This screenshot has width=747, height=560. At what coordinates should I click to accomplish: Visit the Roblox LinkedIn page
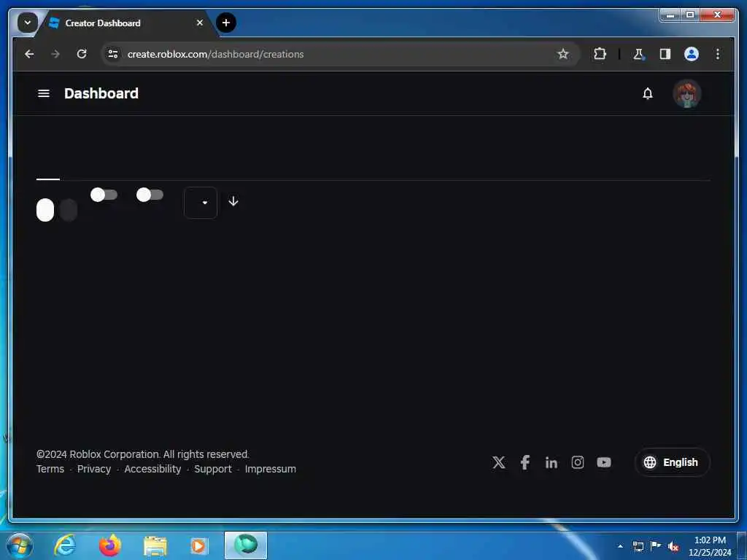point(551,462)
